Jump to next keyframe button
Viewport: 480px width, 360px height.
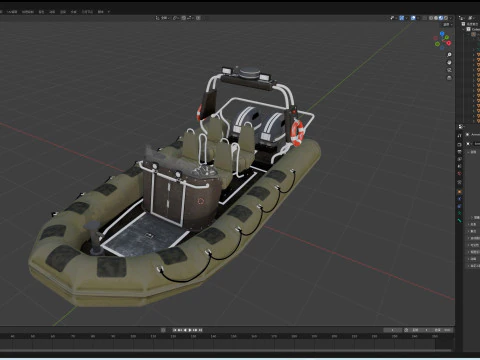pyautogui.click(x=195, y=330)
